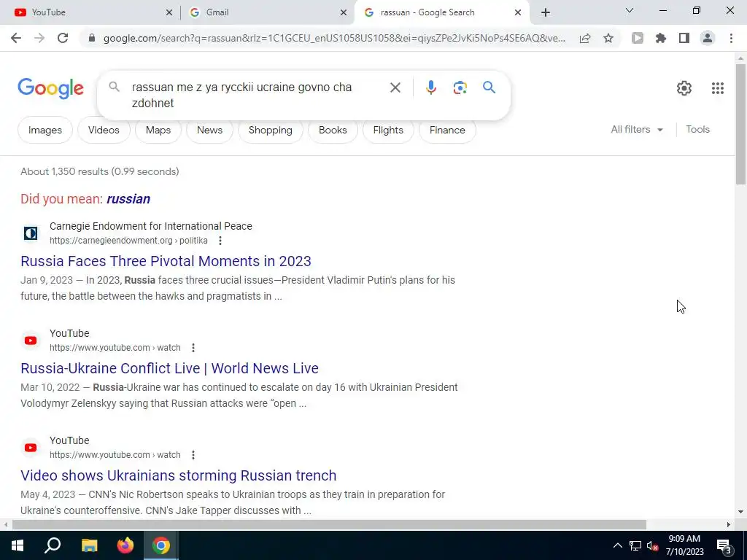747x560 pixels.
Task: Open File Explorer from taskbar
Action: 89,545
